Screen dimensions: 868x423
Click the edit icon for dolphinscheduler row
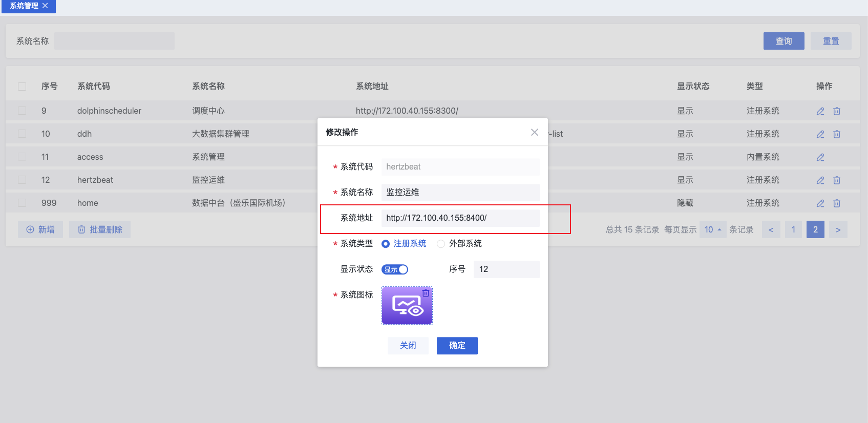(820, 111)
